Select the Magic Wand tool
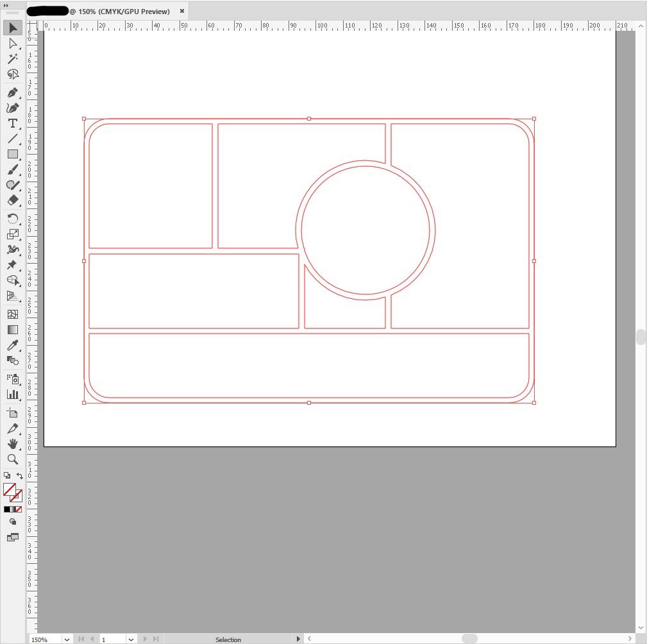The height and width of the screenshot is (644, 647). (x=13, y=58)
